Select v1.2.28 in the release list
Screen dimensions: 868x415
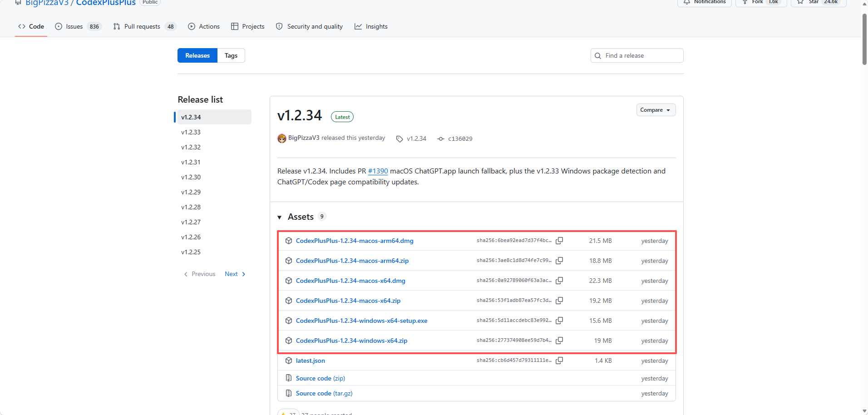tap(214, 207)
